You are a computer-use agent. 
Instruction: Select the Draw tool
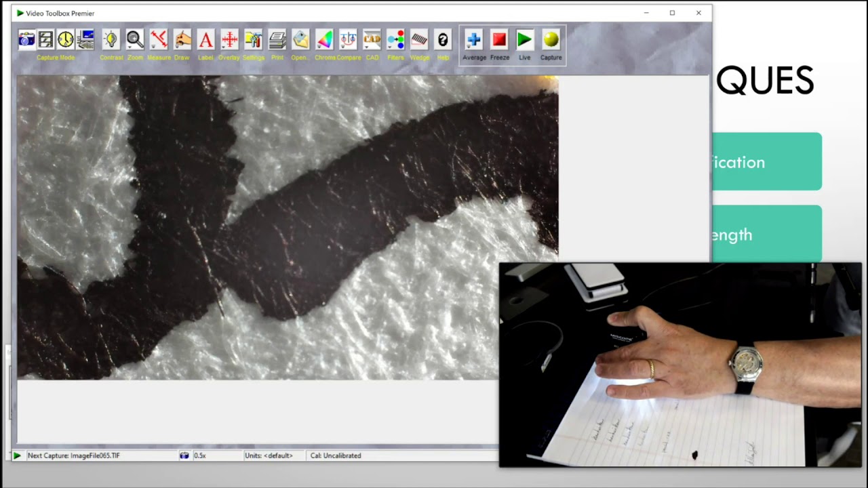182,40
